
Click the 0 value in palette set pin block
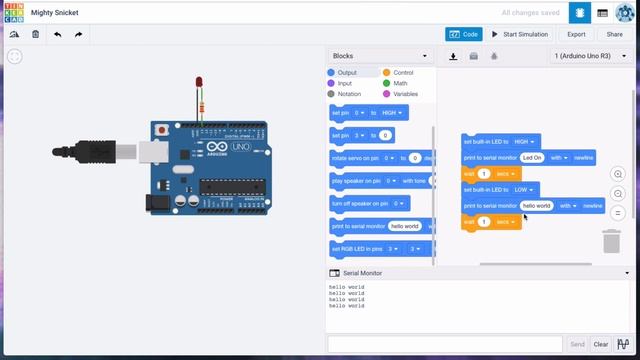385,136
